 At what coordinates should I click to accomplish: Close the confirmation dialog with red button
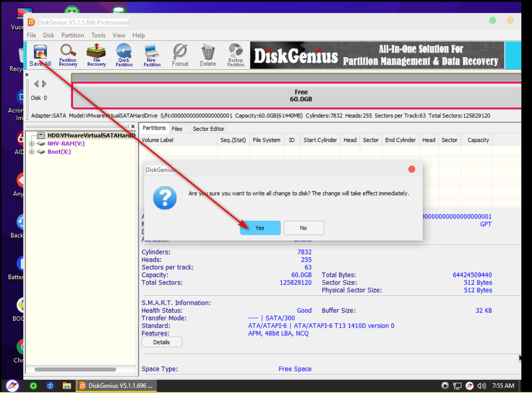tap(412, 169)
